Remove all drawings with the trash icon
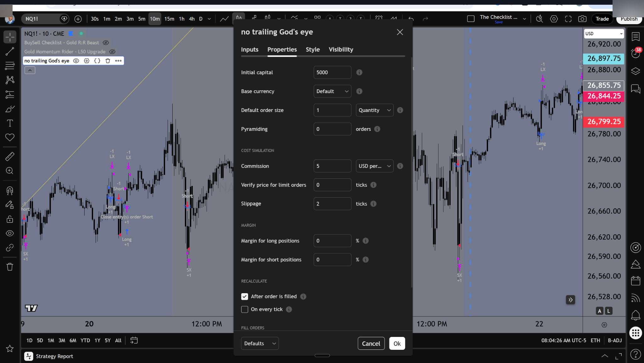 click(10, 266)
